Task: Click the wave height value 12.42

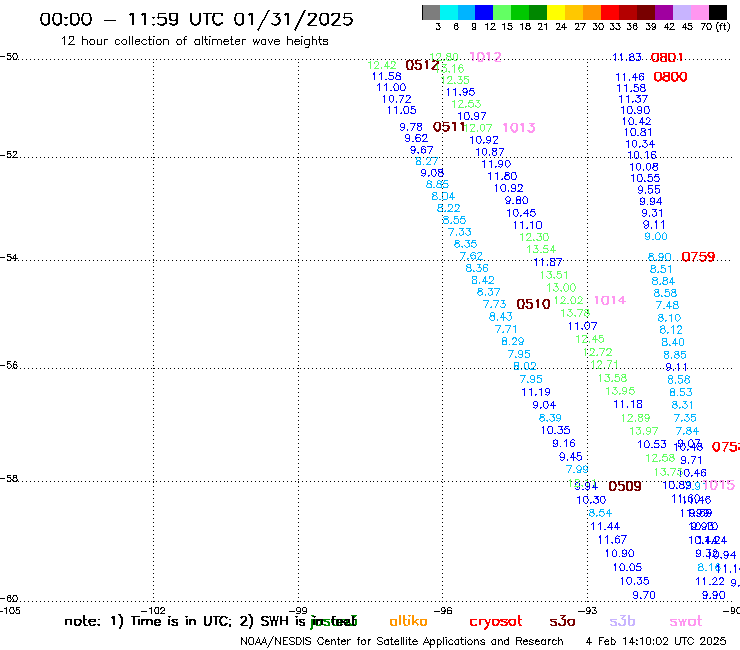Action: coord(382,65)
